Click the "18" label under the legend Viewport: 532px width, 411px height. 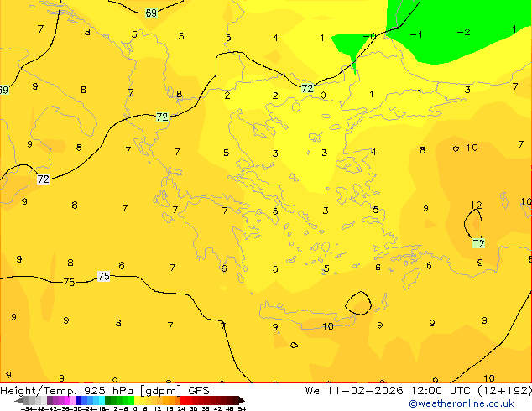(x=169, y=408)
